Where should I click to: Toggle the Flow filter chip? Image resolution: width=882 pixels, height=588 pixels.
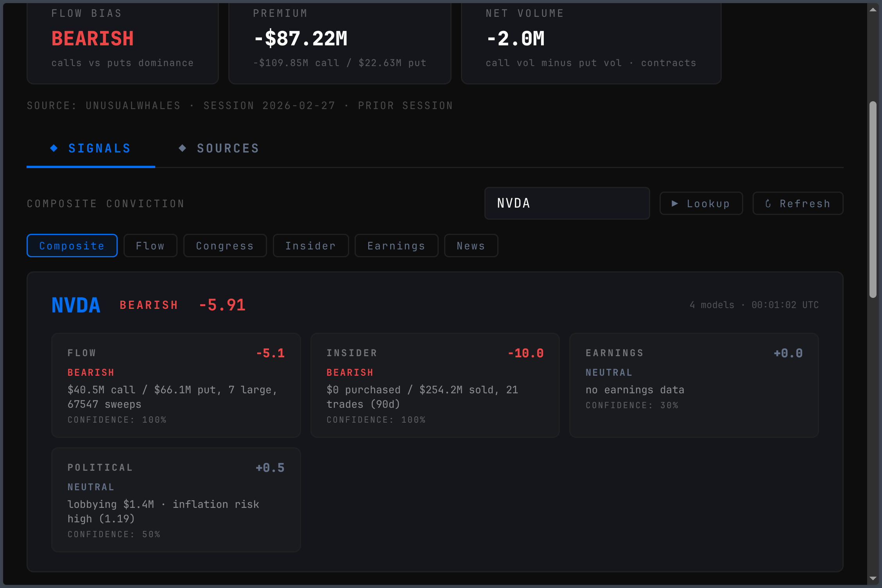[x=150, y=246]
